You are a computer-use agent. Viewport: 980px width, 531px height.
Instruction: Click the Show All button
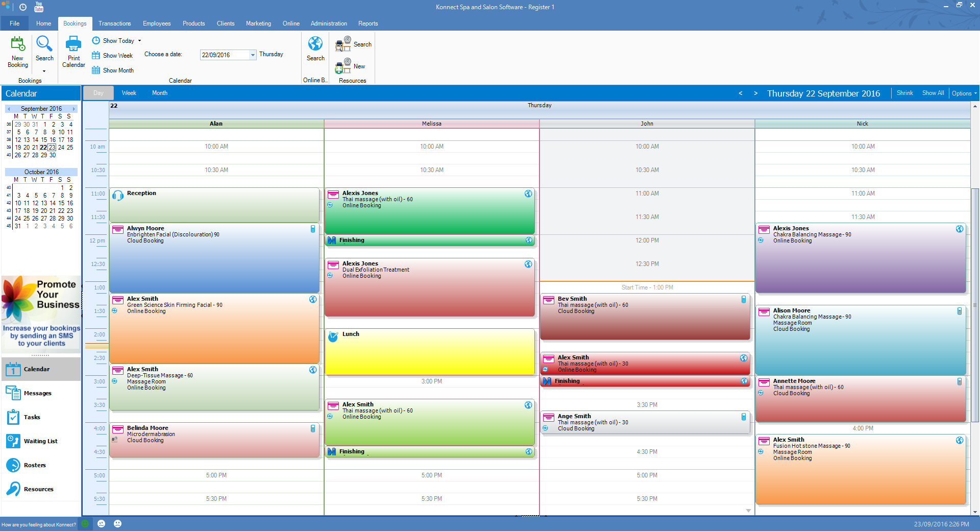coord(933,93)
